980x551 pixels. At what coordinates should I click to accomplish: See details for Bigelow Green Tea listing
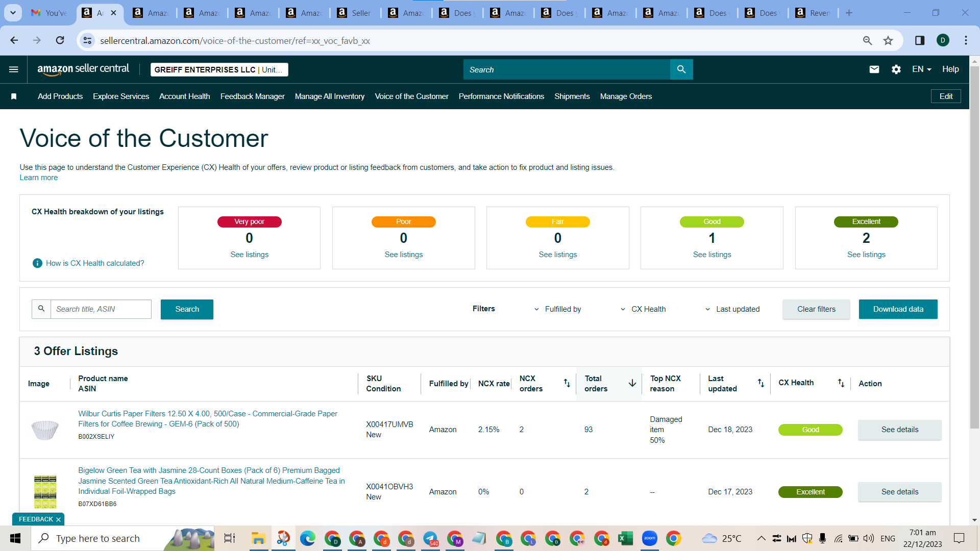tap(900, 492)
